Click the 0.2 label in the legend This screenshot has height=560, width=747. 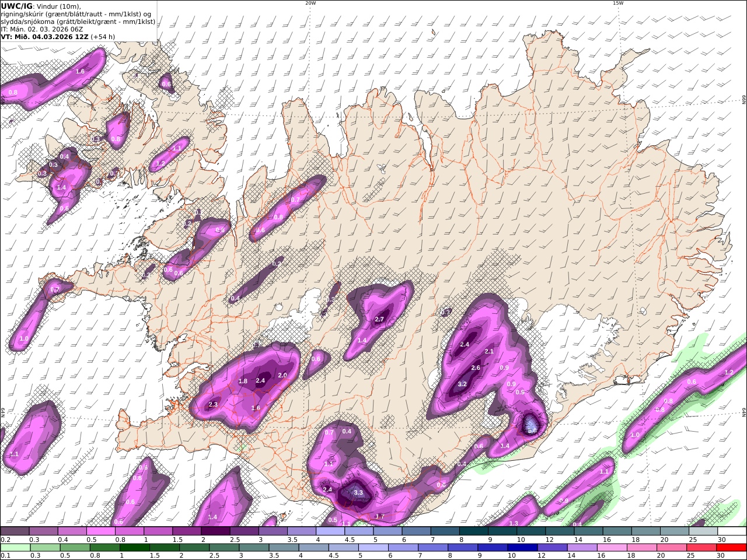point(5,540)
